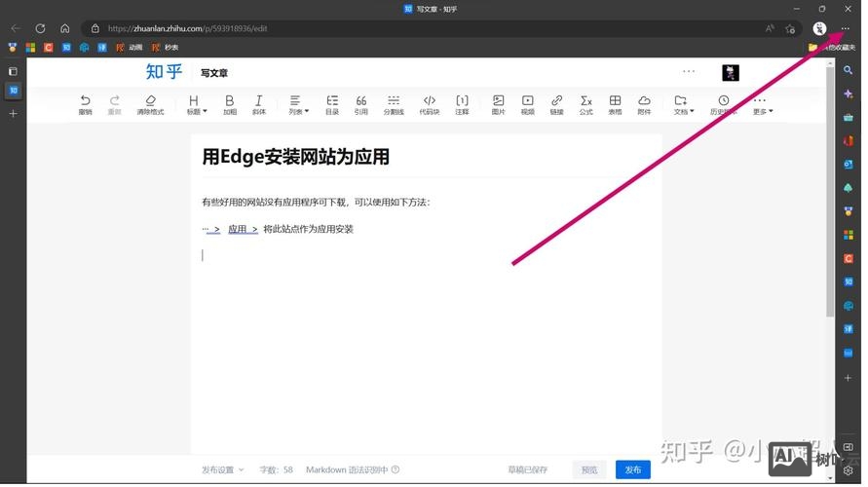Open Edge sidebar Search icon
Screen dimensions: 868x487
click(x=849, y=70)
